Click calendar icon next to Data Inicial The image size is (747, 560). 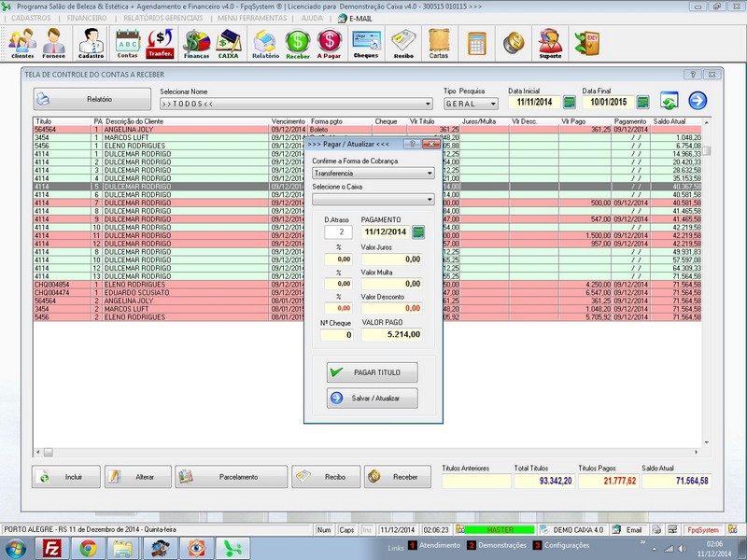coord(567,103)
